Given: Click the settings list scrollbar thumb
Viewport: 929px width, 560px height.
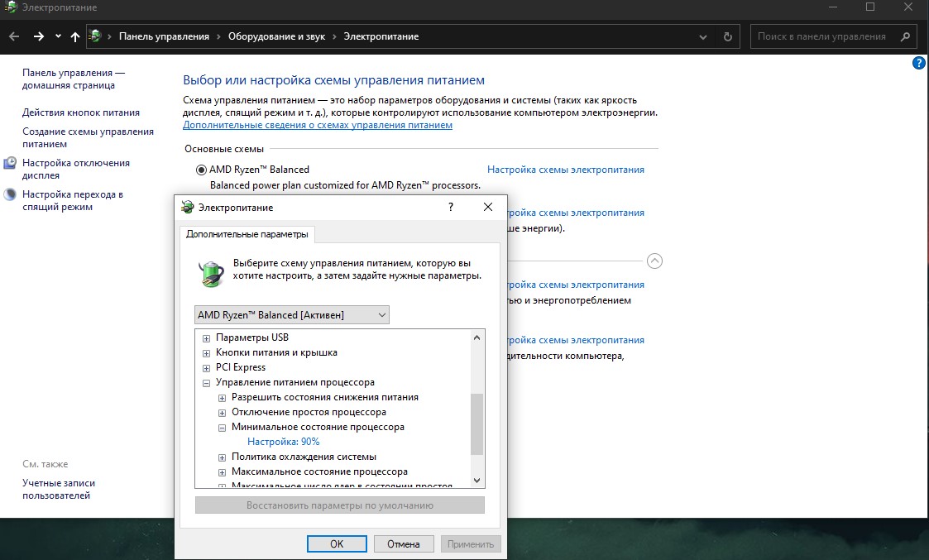Looking at the screenshot, I should click(x=477, y=424).
